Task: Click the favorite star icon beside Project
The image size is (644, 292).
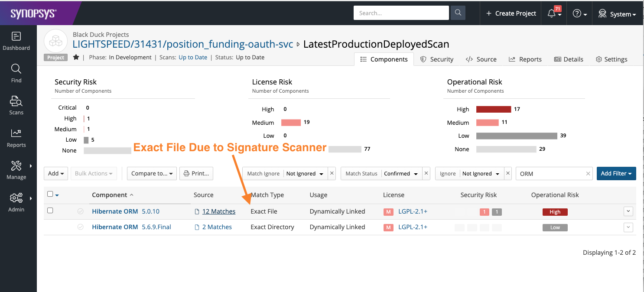Action: (76, 57)
